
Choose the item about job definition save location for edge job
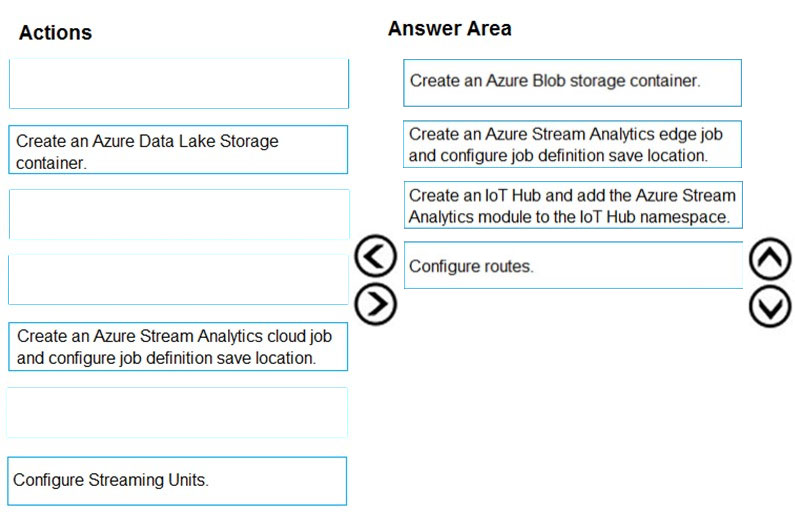pos(572,144)
